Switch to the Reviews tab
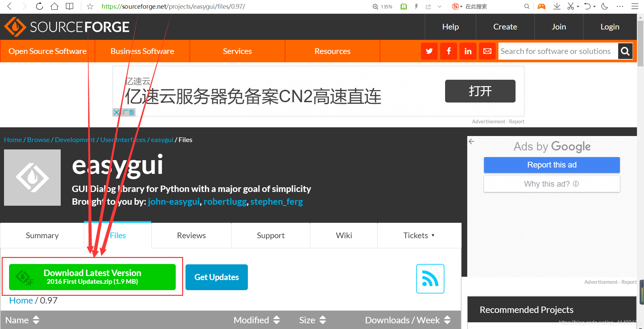Image resolution: width=644 pixels, height=329 pixels. (191, 236)
